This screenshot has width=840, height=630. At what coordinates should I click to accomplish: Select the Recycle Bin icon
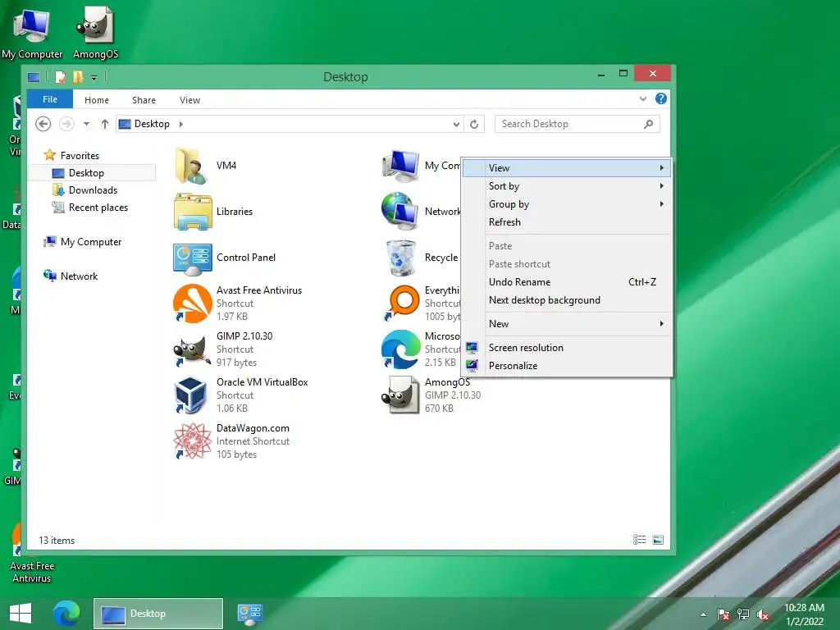pyautogui.click(x=401, y=258)
